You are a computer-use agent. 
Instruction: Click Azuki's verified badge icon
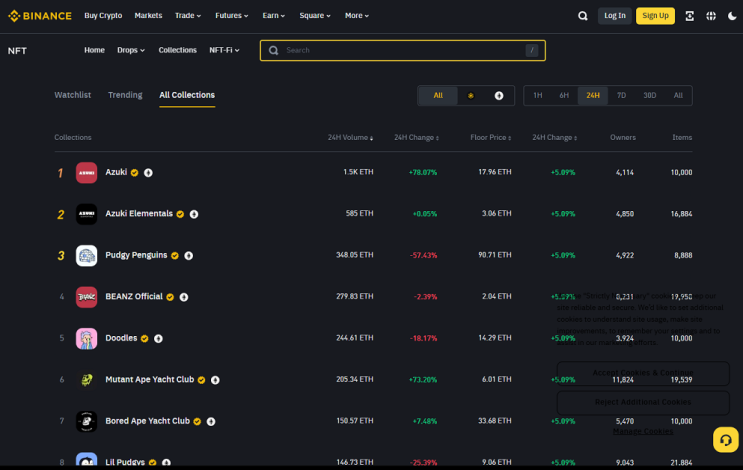coord(135,173)
